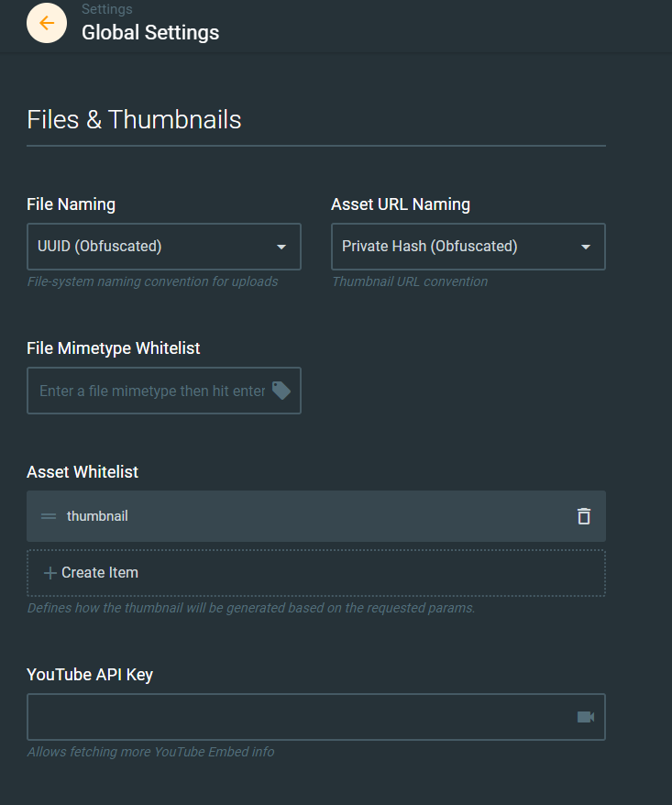Viewport: 672px width, 805px height.
Task: Delete the thumbnail whitelist item
Action: tap(584, 516)
